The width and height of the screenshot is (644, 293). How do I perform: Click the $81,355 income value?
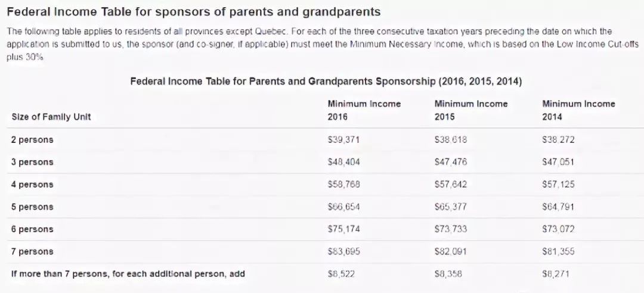tap(558, 251)
